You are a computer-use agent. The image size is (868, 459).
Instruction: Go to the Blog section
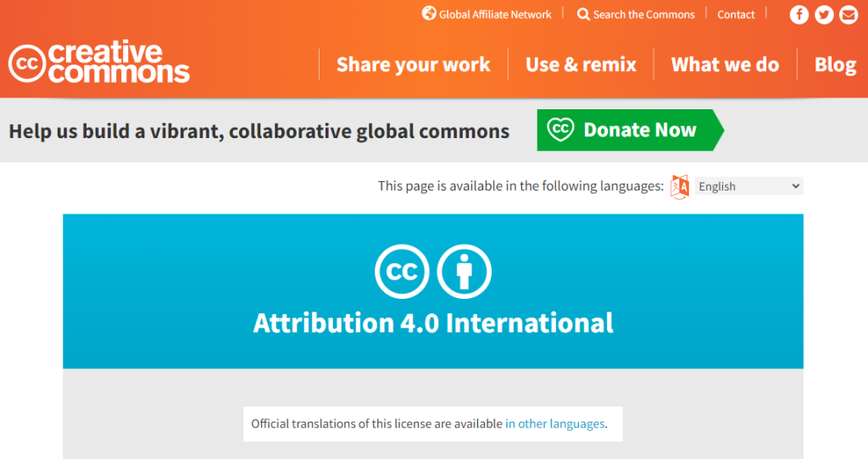[x=835, y=64]
